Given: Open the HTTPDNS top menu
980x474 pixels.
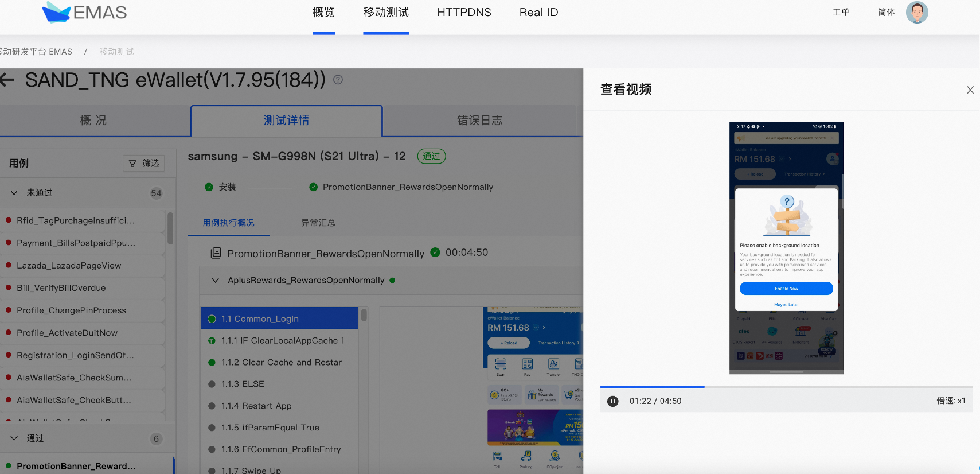Looking at the screenshot, I should click(464, 13).
